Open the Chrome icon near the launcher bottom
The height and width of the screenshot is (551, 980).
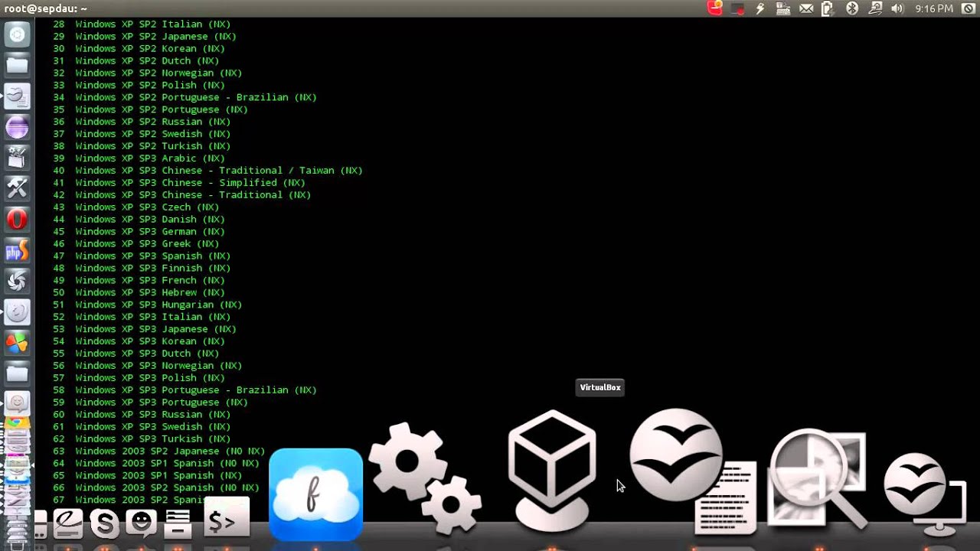tap(17, 422)
